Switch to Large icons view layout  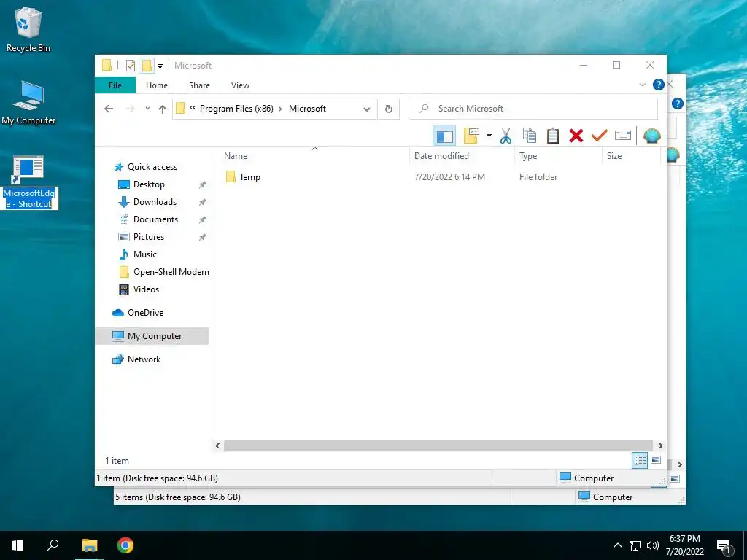(x=656, y=460)
